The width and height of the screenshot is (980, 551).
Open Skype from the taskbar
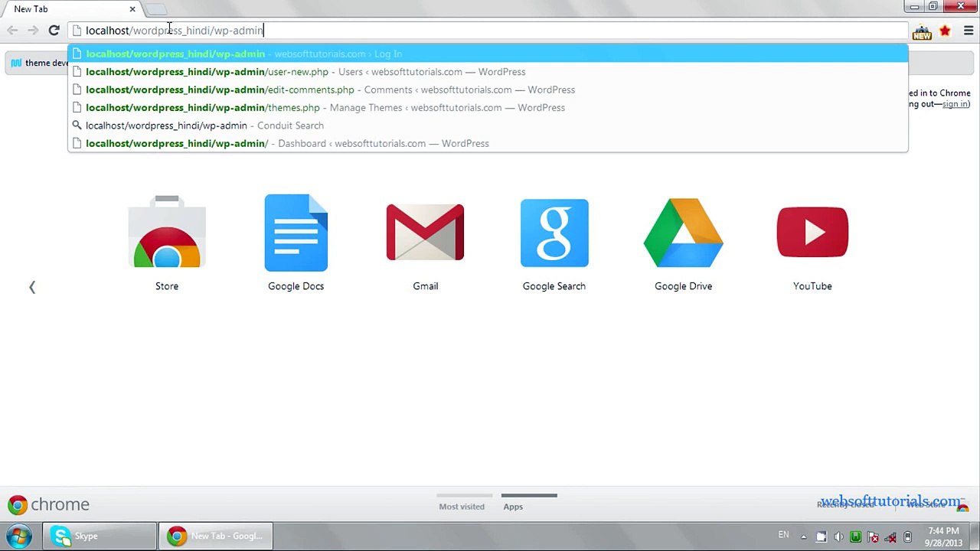pyautogui.click(x=100, y=536)
